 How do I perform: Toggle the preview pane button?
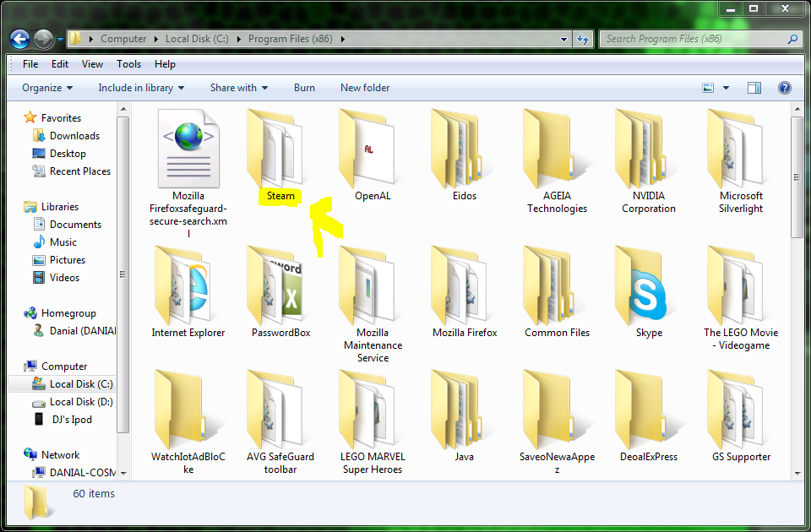754,88
